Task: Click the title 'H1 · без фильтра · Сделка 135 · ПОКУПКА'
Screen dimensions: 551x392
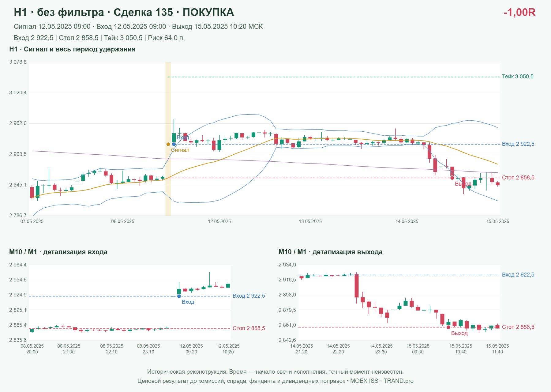Action: (x=124, y=12)
